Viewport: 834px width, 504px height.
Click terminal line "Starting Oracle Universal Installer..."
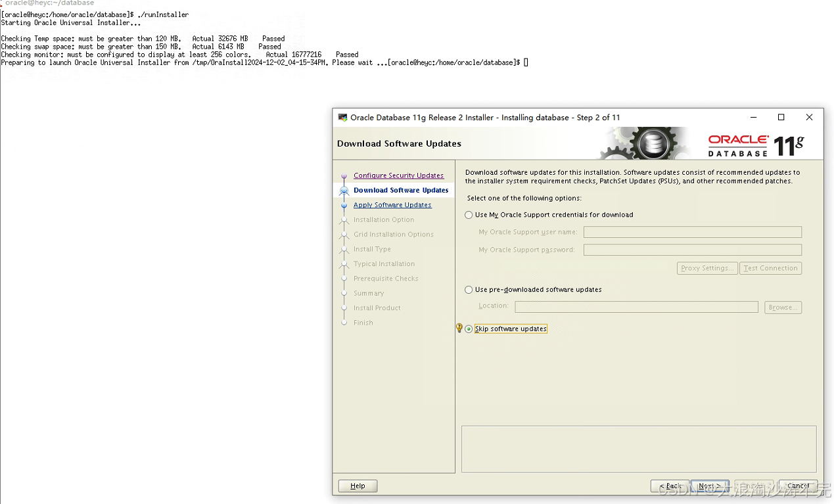[x=71, y=22]
